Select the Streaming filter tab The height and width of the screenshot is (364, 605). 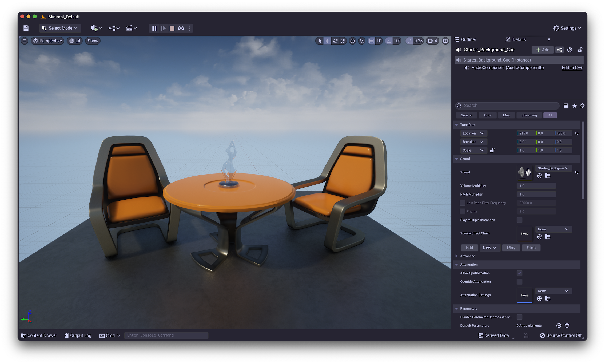coord(529,115)
